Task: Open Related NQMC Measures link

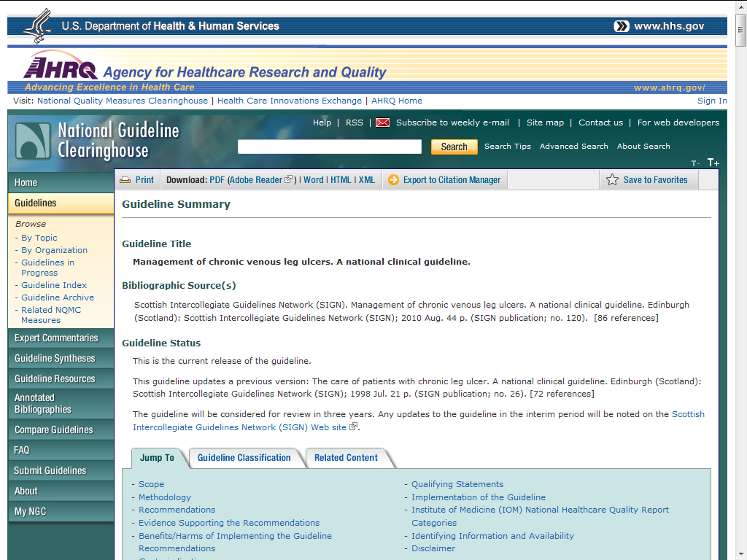Action: [x=51, y=315]
